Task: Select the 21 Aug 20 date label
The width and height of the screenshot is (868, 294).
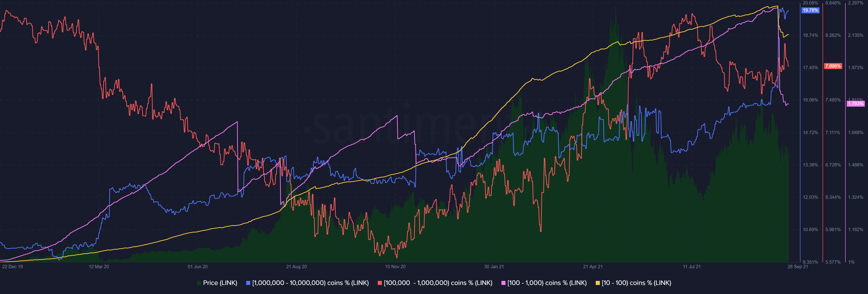Action: [x=296, y=267]
